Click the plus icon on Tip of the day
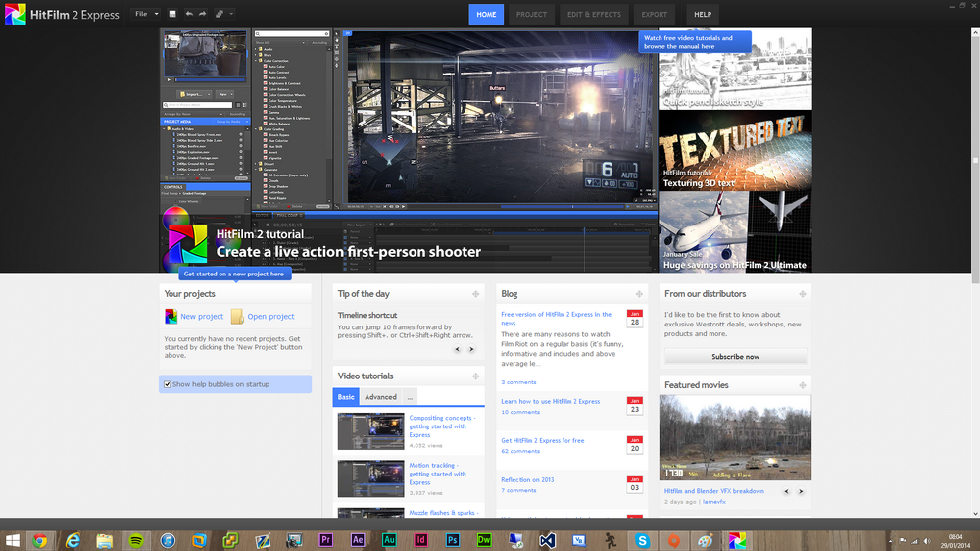The image size is (980, 551). 475,294
